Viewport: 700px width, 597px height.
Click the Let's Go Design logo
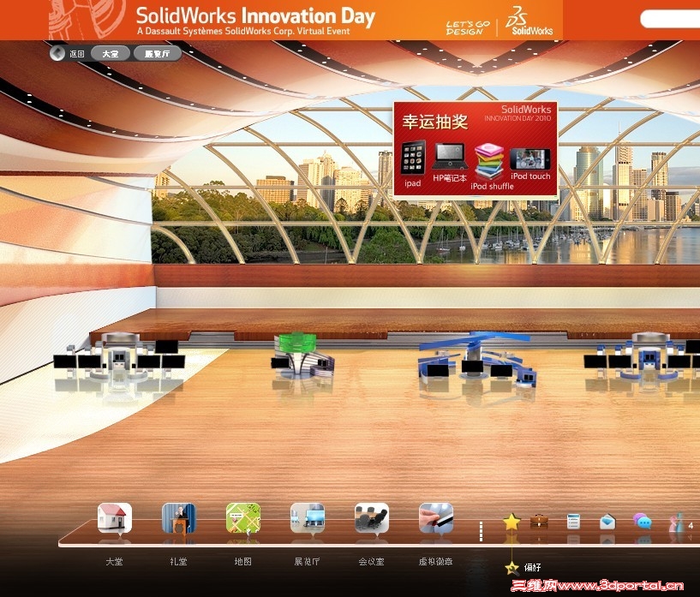click(x=468, y=27)
